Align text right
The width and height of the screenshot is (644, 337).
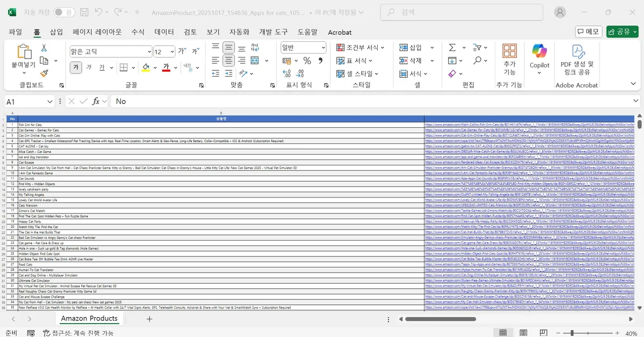[x=241, y=61]
